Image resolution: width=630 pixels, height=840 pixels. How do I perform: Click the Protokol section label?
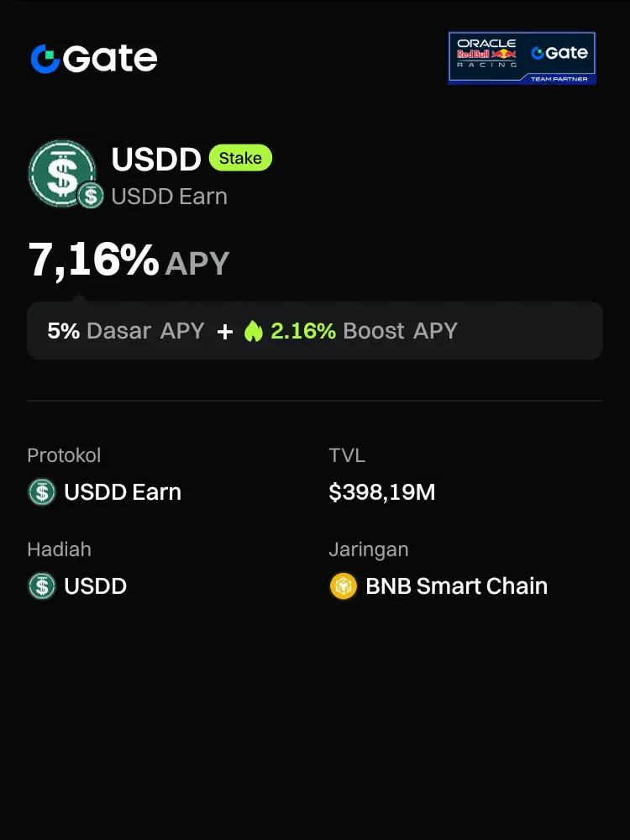64,455
